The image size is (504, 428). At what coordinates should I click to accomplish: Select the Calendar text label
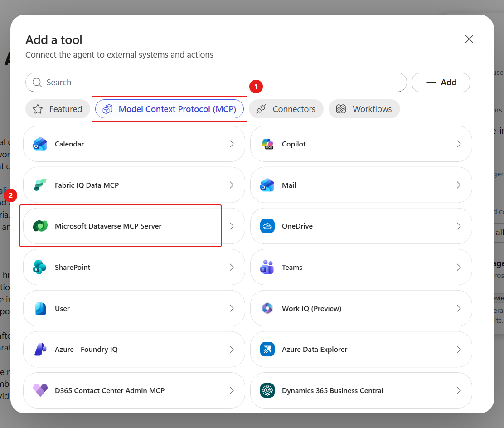69,144
